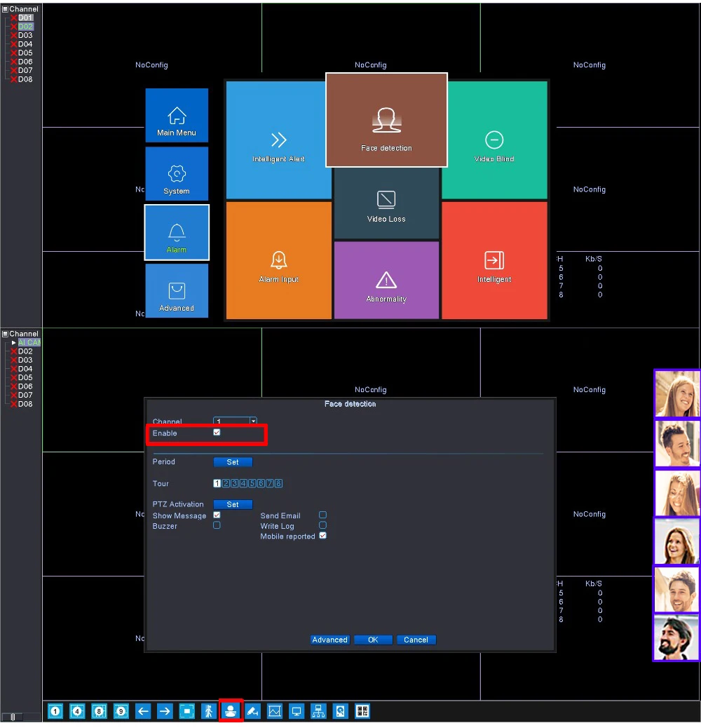This screenshot has width=701, height=728.
Task: Open network settings toolbar icon
Action: (318, 711)
